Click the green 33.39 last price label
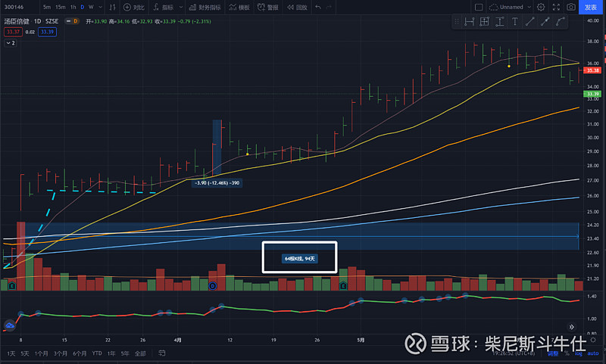 coord(592,94)
